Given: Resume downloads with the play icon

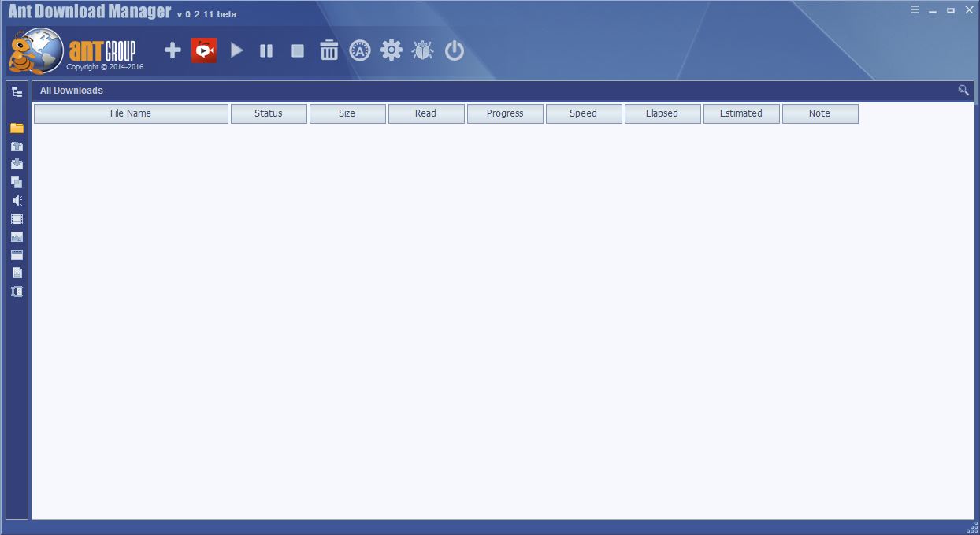Looking at the screenshot, I should click(236, 50).
